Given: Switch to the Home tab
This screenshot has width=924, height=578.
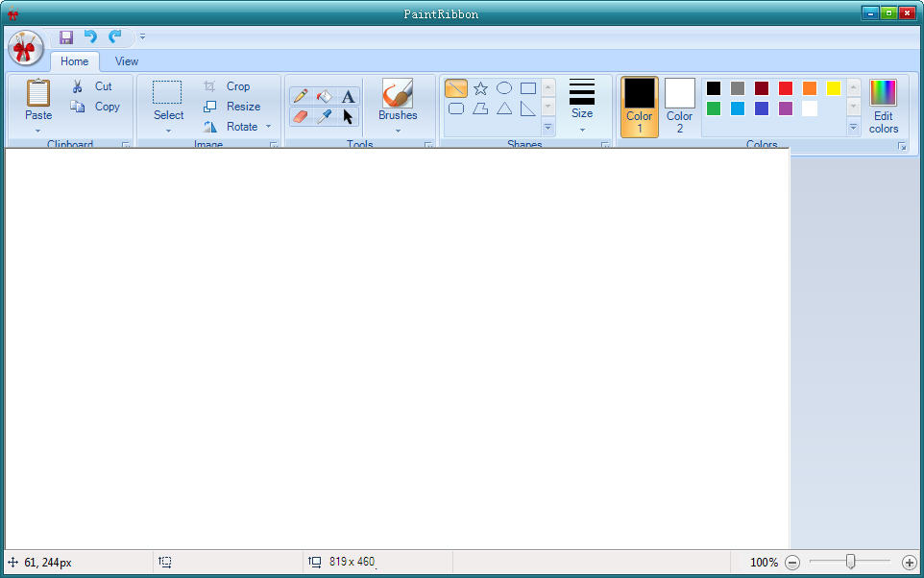Looking at the screenshot, I should pos(74,61).
